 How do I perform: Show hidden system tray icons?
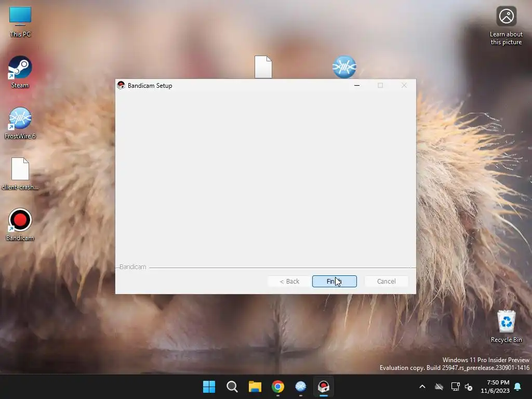pos(422,387)
